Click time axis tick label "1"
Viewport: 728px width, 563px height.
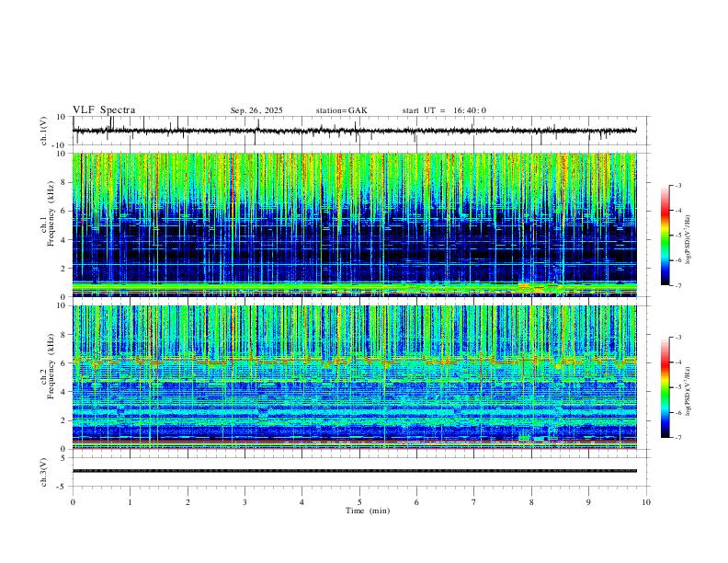pyautogui.click(x=130, y=502)
